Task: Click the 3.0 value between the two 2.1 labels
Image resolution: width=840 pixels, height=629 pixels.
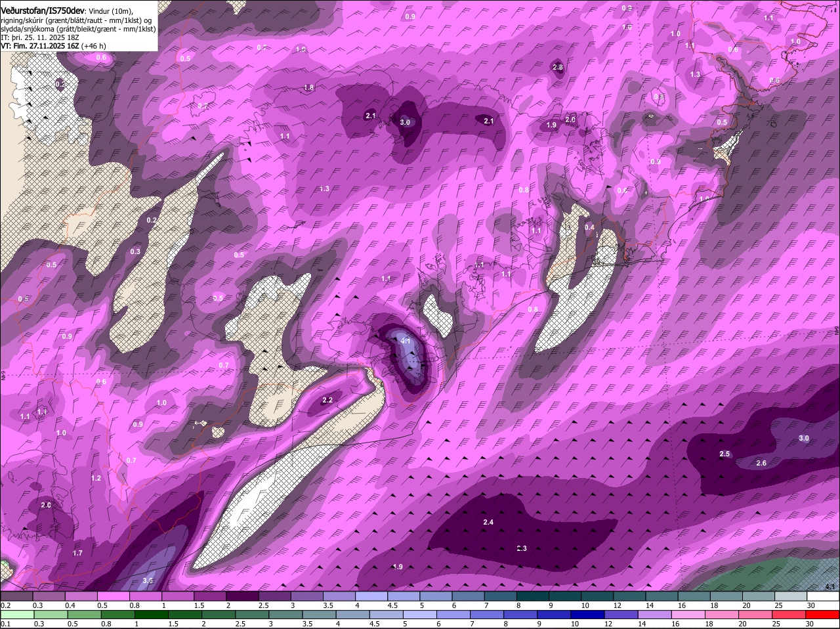Action: tap(405, 122)
